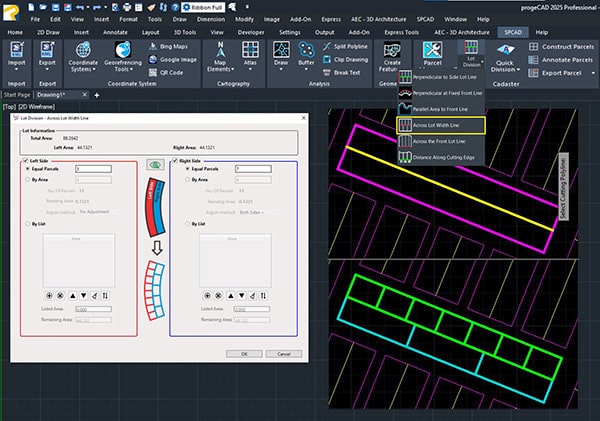Open the Coordinate Systems globe icon
The height and width of the screenshot is (421, 600).
(x=83, y=50)
